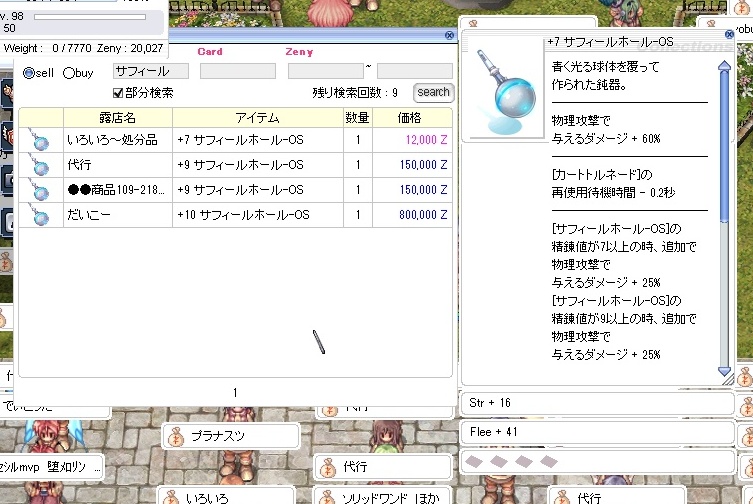
Task: Click the third card slot diamond
Action: pos(524,462)
